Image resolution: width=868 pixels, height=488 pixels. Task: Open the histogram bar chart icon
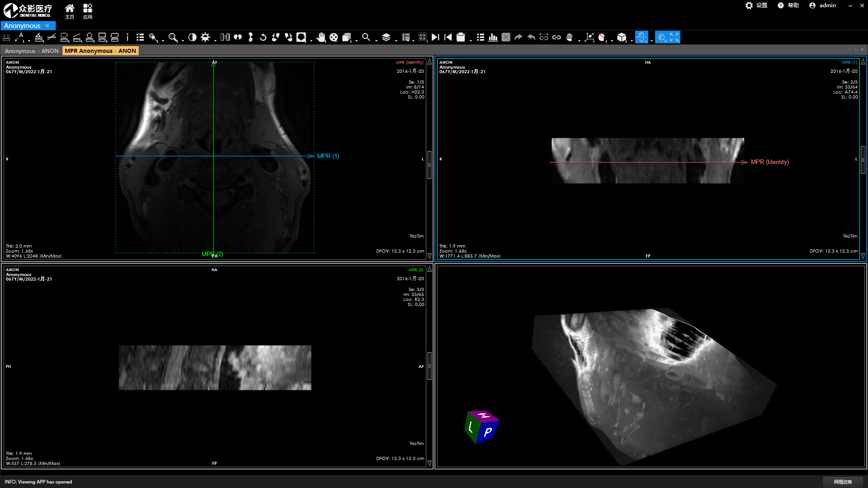[493, 38]
